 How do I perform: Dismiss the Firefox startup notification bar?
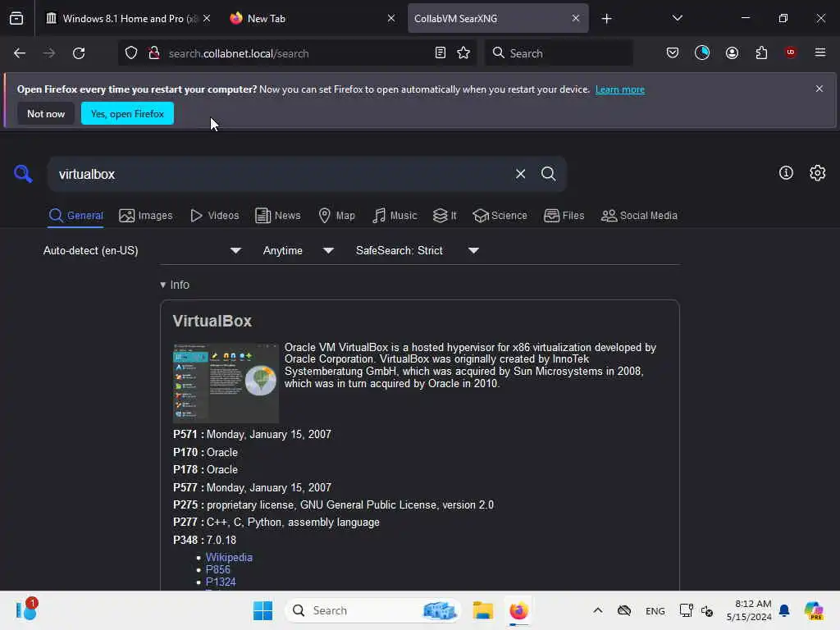click(819, 89)
